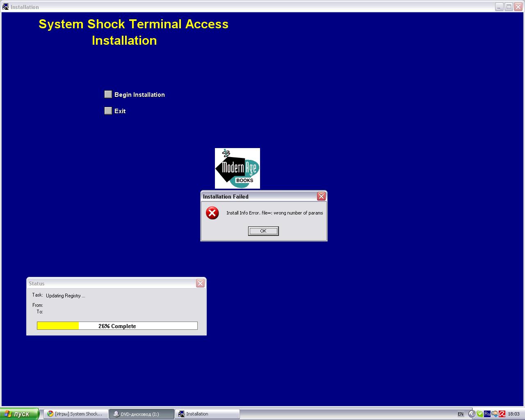Click the green checkmark shield tray icon

click(479, 414)
